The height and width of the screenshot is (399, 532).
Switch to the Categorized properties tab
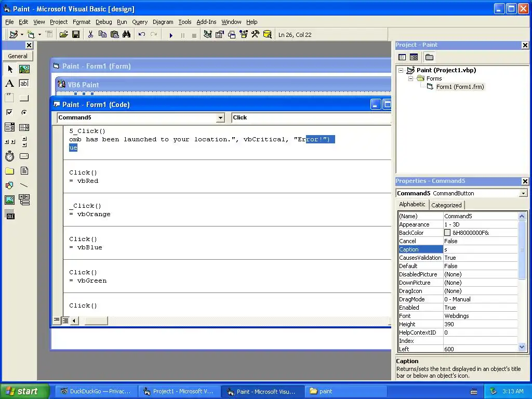446,205
